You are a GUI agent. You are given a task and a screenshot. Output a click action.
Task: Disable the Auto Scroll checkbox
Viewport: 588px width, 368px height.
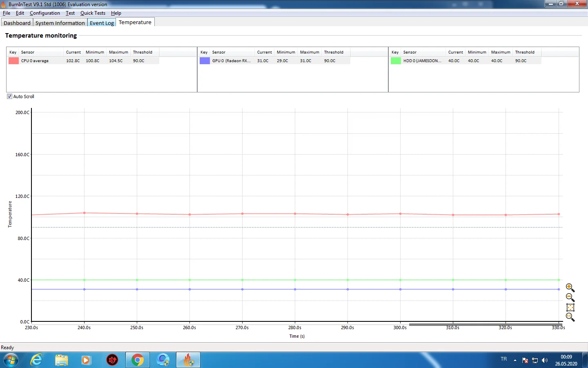click(x=9, y=96)
